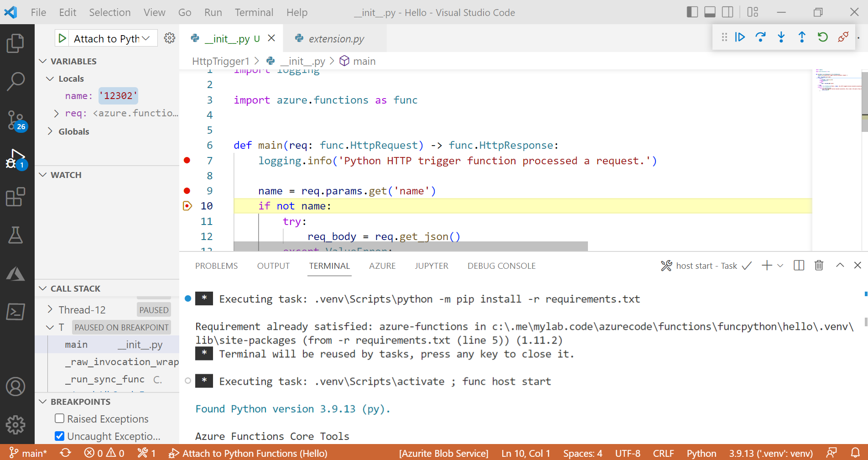Split the terminal panel
Image resolution: width=868 pixels, height=460 pixels.
(x=799, y=266)
